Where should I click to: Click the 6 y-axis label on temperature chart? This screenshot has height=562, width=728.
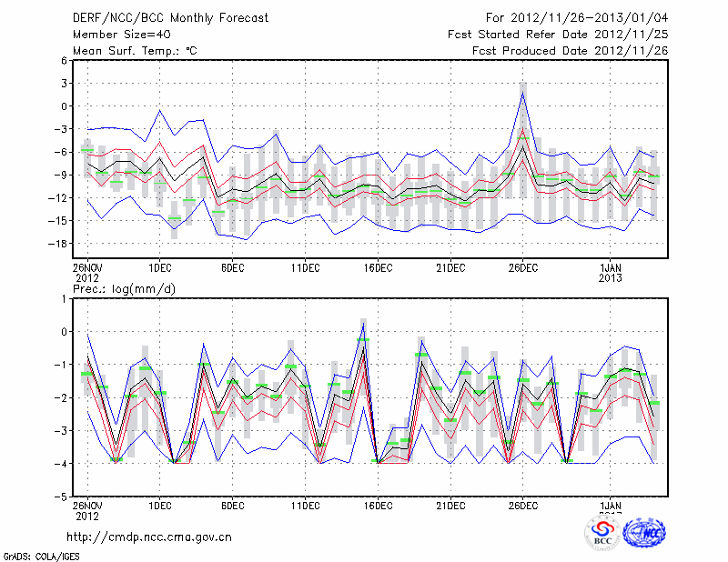[x=64, y=60]
